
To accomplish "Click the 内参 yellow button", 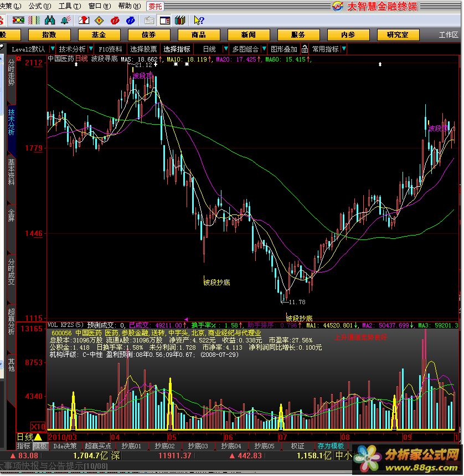I will pyautogui.click(x=348, y=34).
